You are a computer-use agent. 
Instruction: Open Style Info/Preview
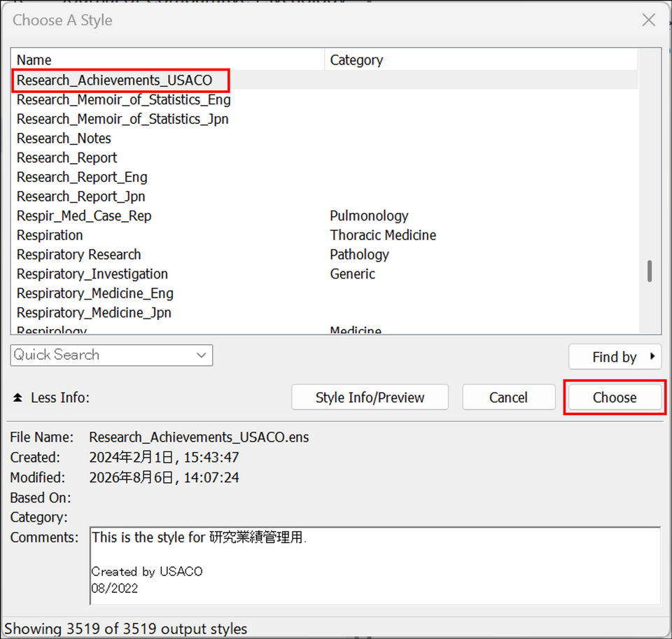[370, 398]
